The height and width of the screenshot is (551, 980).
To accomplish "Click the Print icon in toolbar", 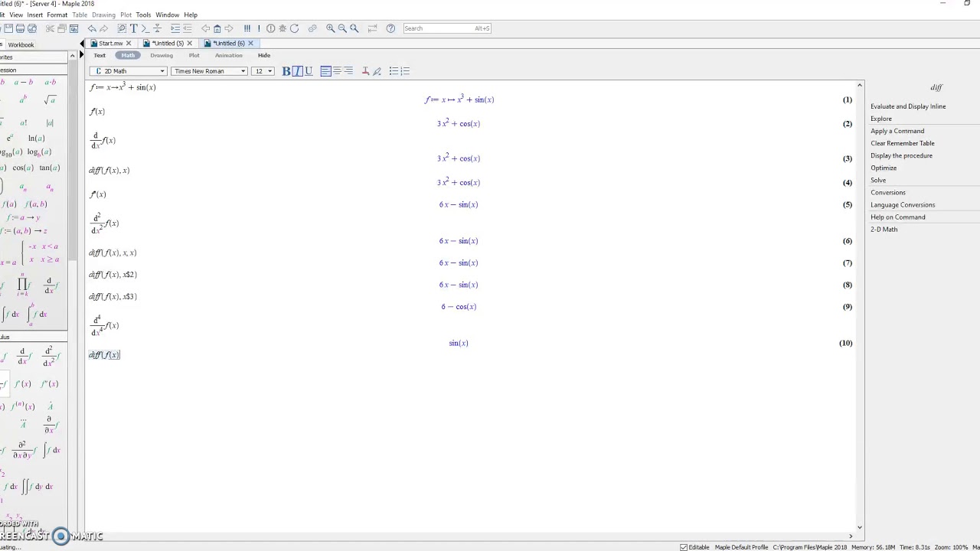I will [20, 28].
